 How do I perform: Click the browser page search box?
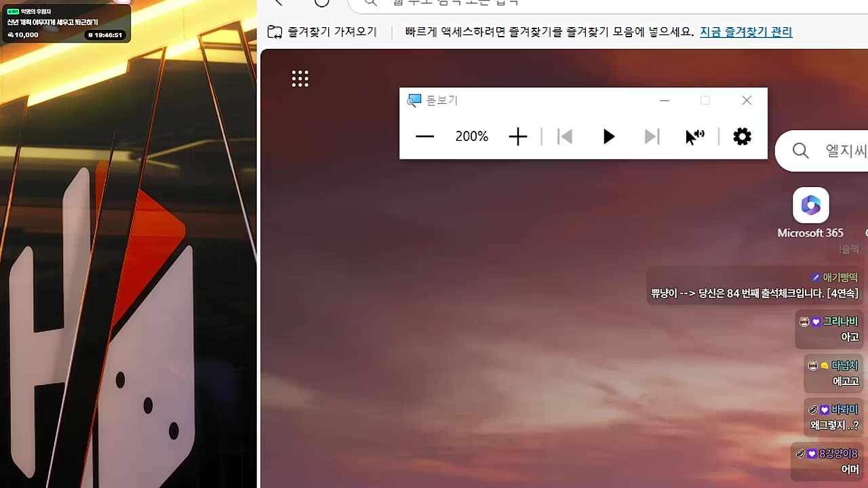(x=822, y=150)
